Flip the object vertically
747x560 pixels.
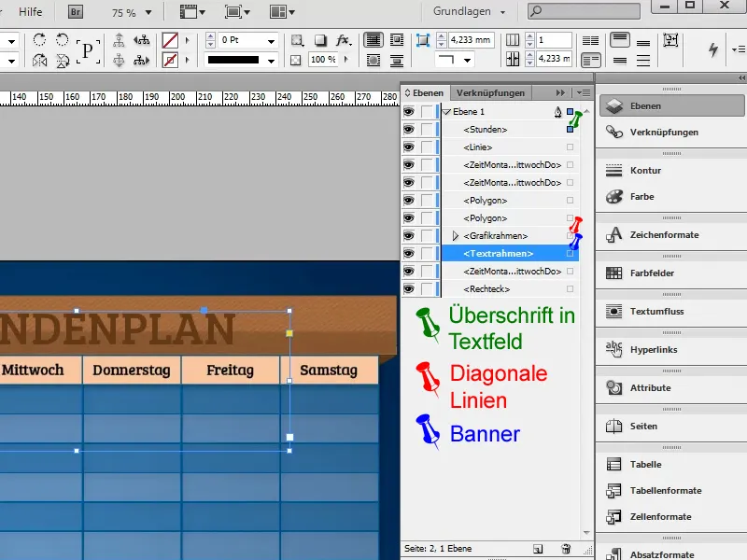63,61
